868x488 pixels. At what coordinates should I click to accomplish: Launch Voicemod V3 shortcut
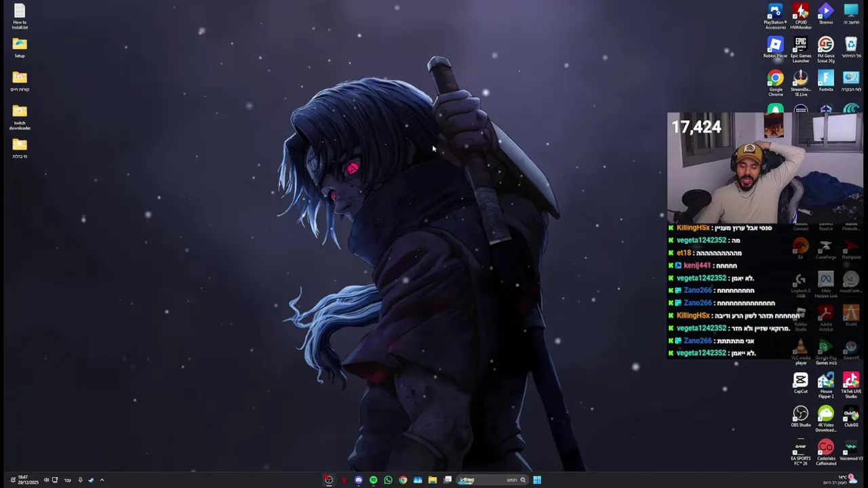tap(851, 450)
